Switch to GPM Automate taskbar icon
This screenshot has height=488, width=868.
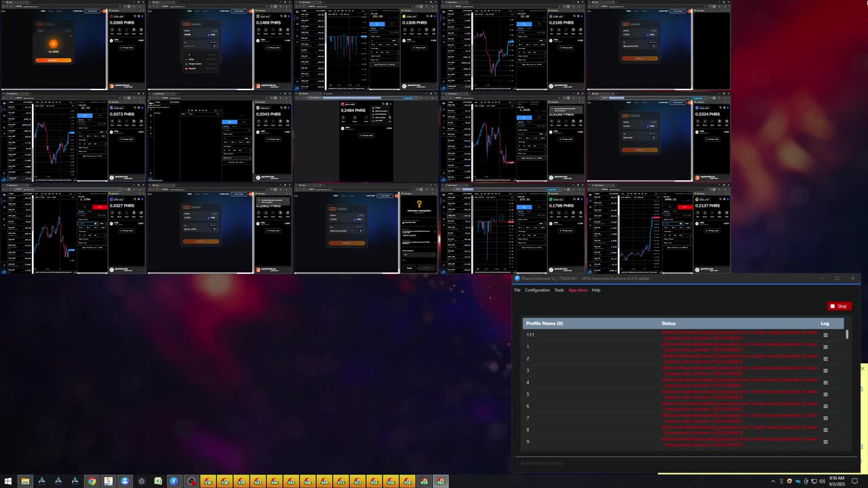(174, 481)
